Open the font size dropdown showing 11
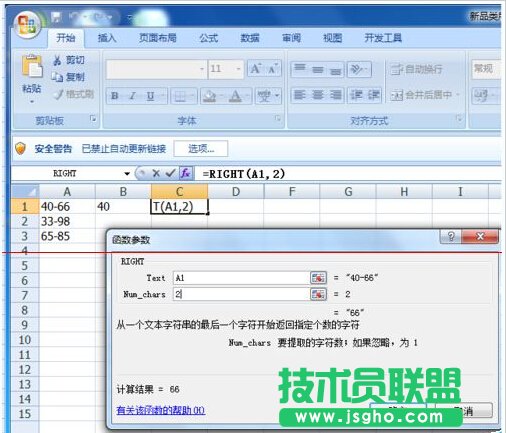506x433 pixels. (239, 69)
